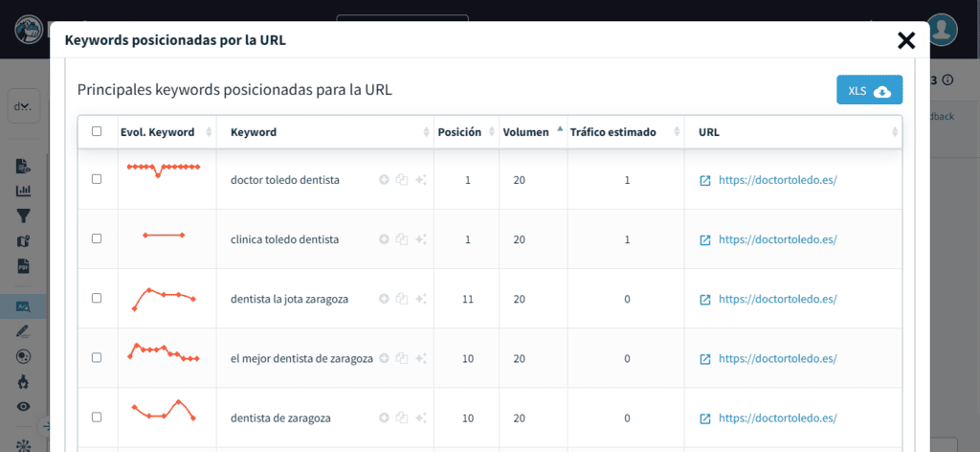Screen dimensions: 980x452
Task: Open user profile avatar in top bar
Action: pos(942,30)
